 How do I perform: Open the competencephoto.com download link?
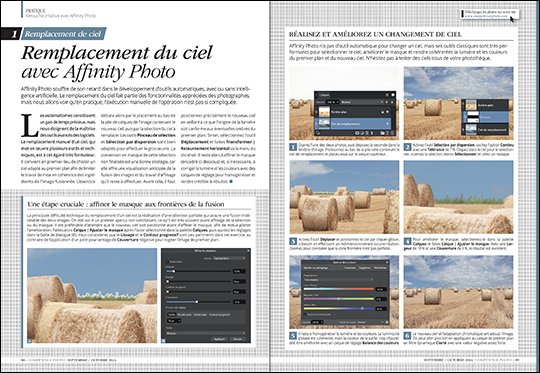[x=488, y=16]
